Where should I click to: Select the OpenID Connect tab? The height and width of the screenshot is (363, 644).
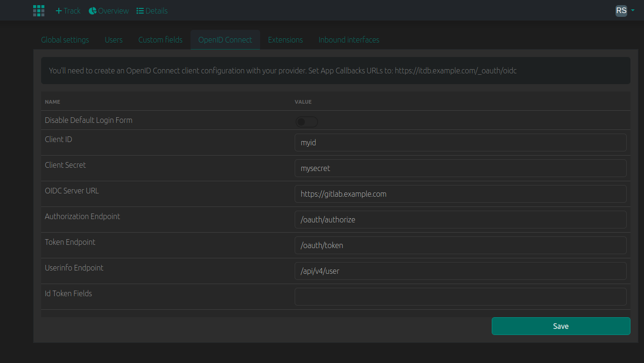pyautogui.click(x=225, y=40)
